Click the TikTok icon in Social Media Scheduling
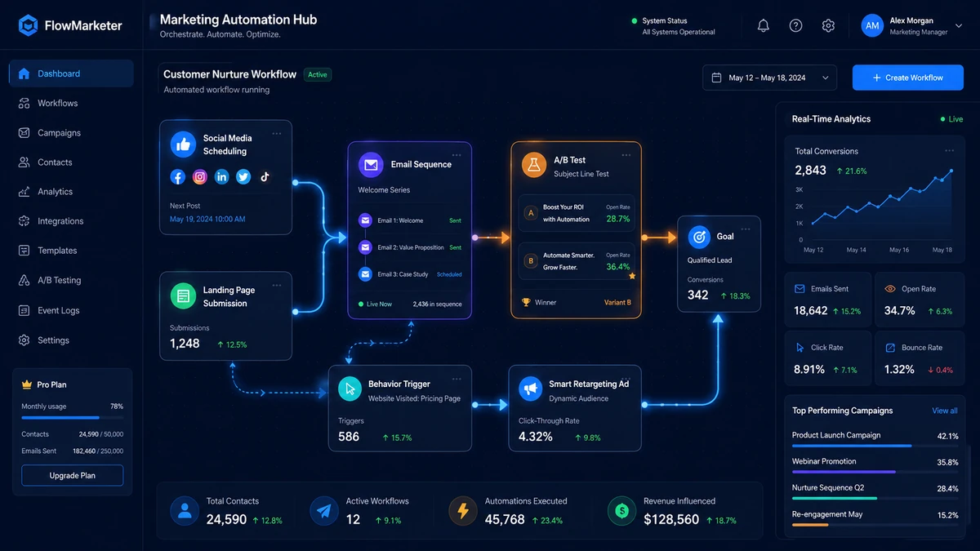 pyautogui.click(x=265, y=176)
